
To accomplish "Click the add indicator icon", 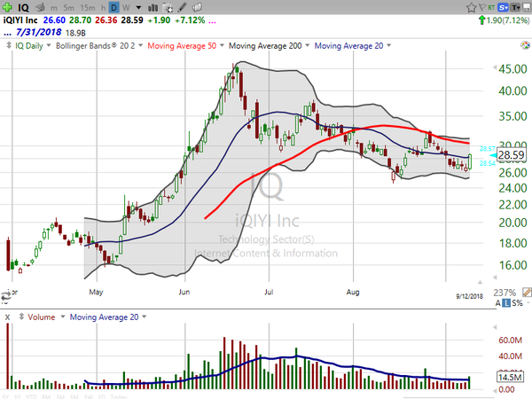I will coord(168,7).
